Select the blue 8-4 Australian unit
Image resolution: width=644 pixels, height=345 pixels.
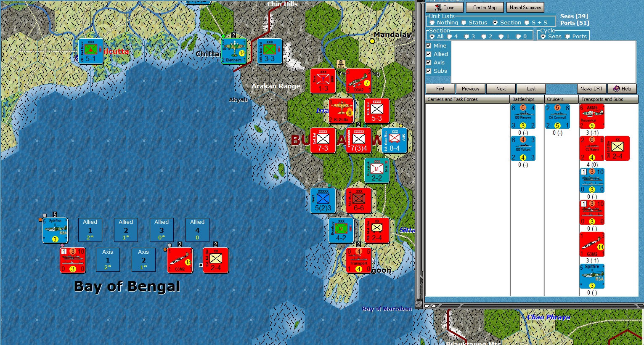click(x=395, y=141)
